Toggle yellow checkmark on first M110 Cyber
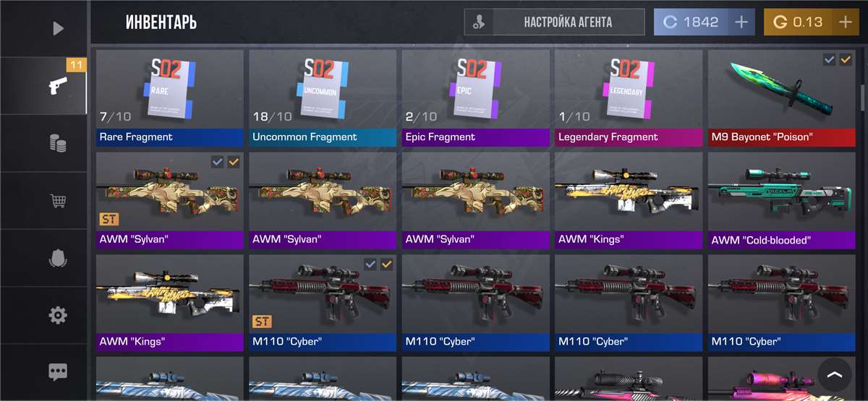Image resolution: width=868 pixels, height=401 pixels. tap(387, 265)
